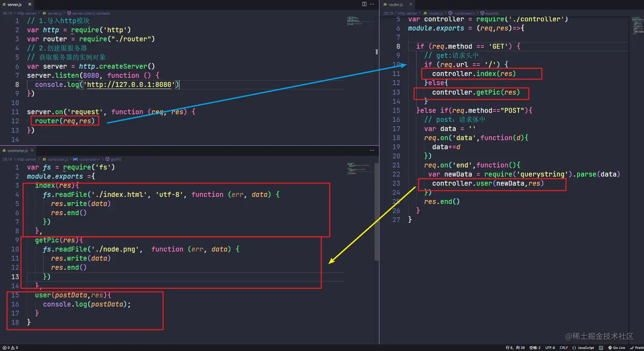Click the comment '// 1.导入http模块' in server.js
Image resolution: width=644 pixels, height=351 pixels.
click(58, 21)
